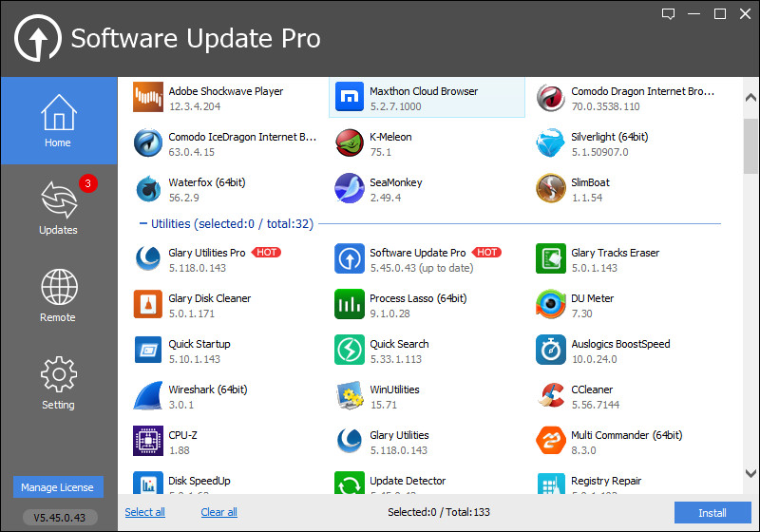
Task: Click the Silverlight (64bit) icon
Action: point(551,142)
